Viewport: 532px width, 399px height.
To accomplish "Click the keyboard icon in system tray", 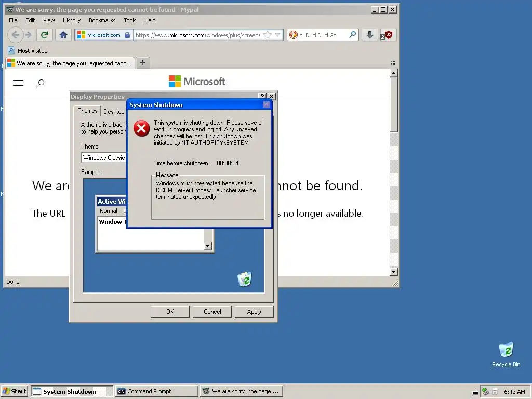I will point(475,392).
